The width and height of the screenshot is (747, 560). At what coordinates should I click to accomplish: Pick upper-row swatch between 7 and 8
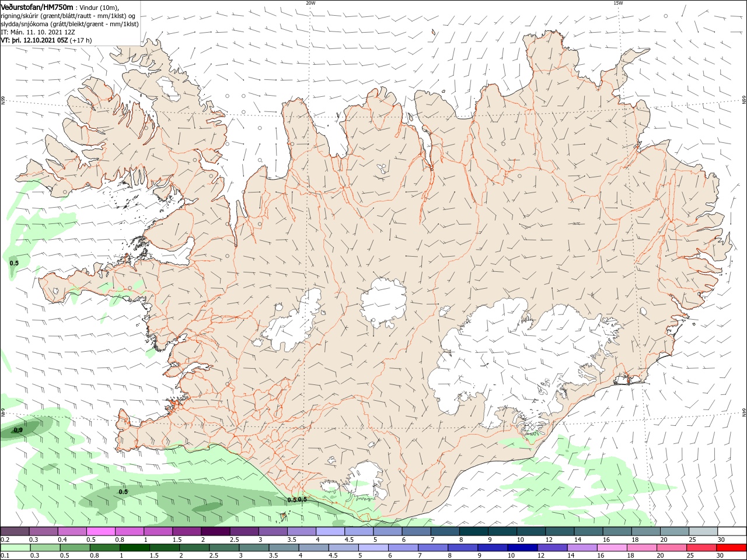coord(444,531)
